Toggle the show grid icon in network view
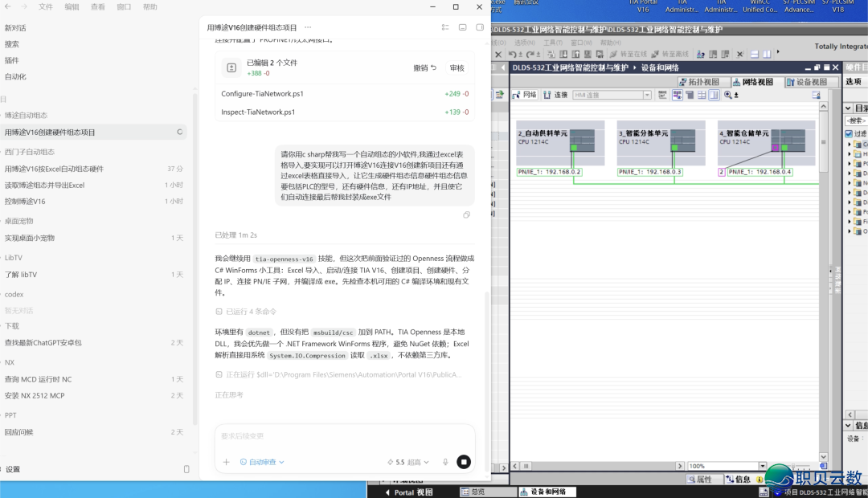Viewport: 868px width, 498px height. pos(702,95)
